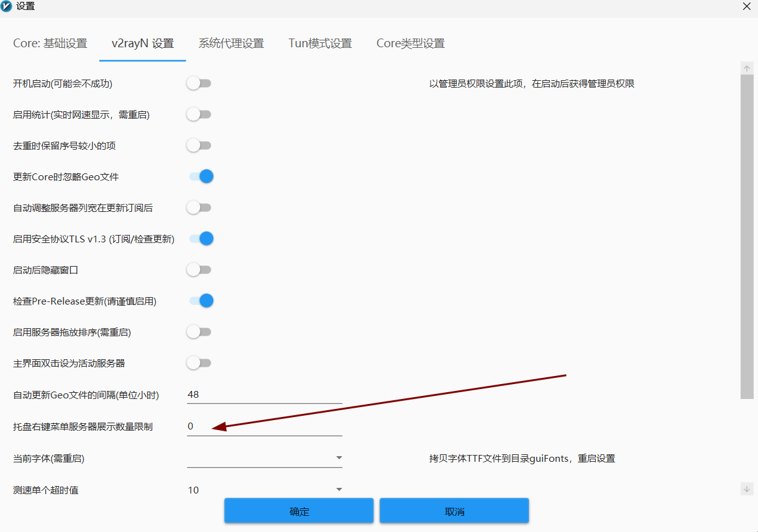Disable 启用安全协议TLS v1.3 switch
Viewport: 758px width, 532px height.
[x=201, y=239]
